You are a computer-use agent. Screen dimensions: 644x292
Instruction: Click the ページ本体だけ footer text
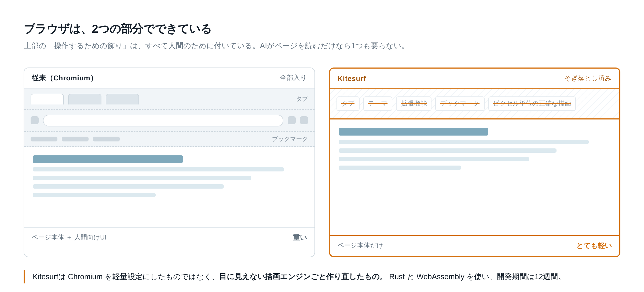coord(360,245)
